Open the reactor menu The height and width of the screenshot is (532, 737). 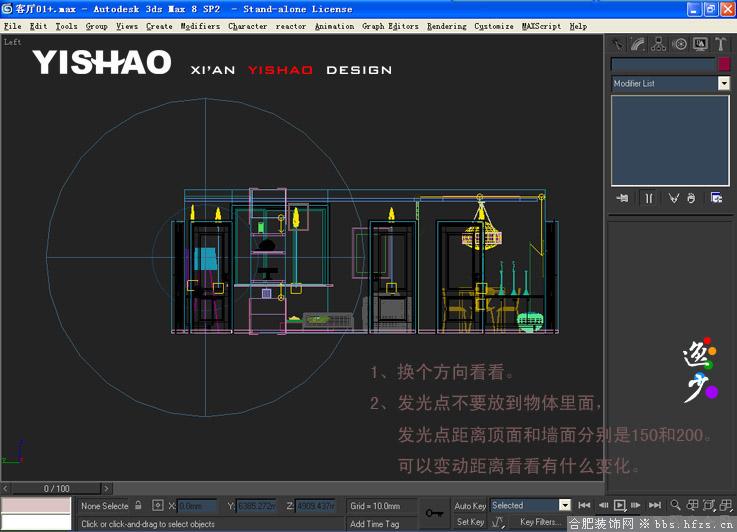(x=291, y=26)
